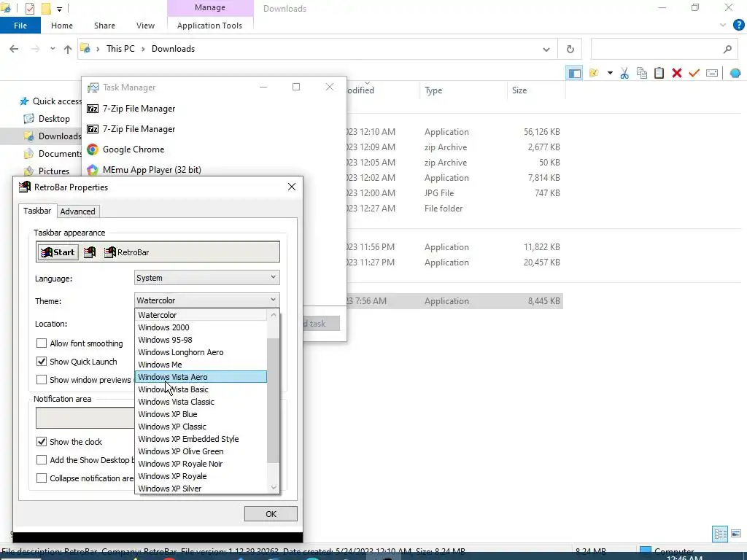This screenshot has width=747, height=560.
Task: Enable Show window previews checkbox
Action: click(42, 379)
